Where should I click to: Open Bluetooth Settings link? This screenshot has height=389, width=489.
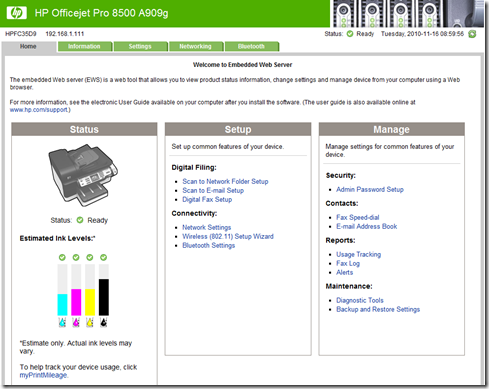209,245
